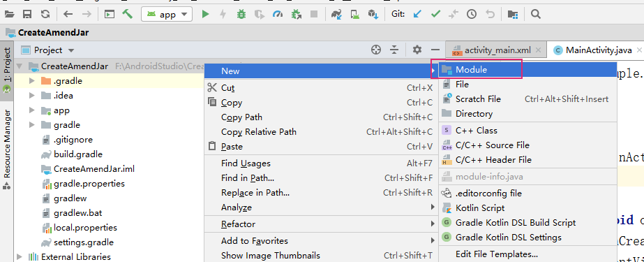Select C/C++ Source File entry
644x262 pixels.
tap(527, 145)
